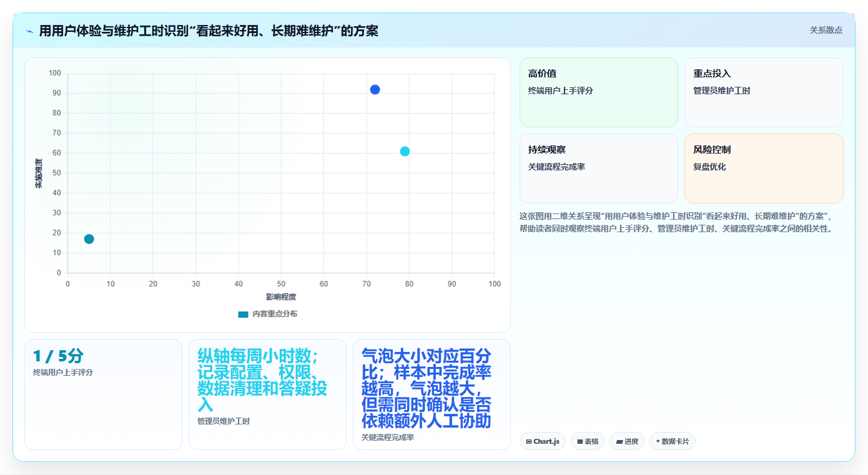Click the teal legend color box
Screen dimensions: 868x475
point(243,314)
